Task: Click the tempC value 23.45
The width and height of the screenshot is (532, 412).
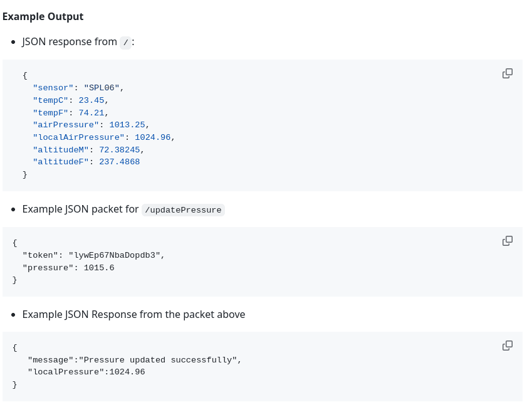Action: point(91,100)
